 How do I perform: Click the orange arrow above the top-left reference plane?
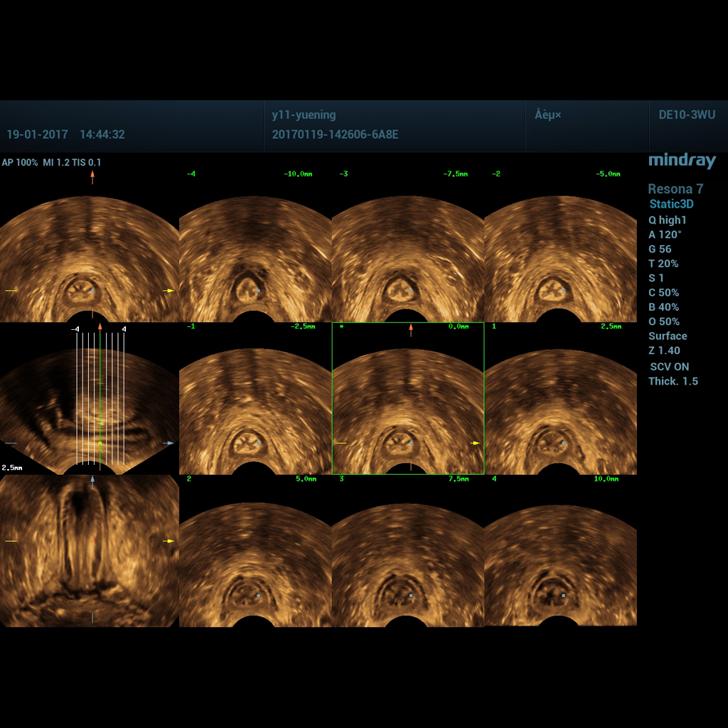coord(92,177)
